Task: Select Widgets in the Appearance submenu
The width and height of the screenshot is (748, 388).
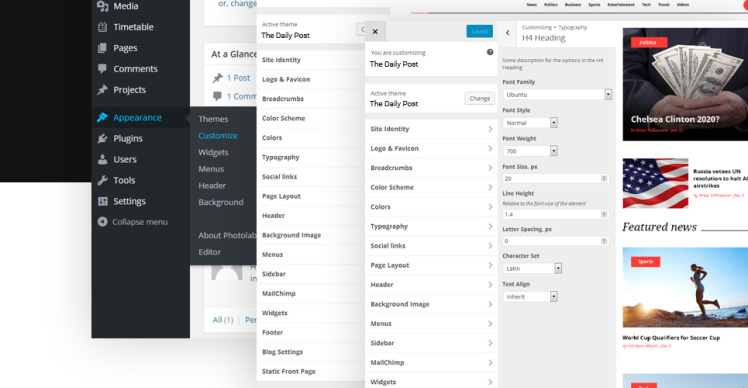Action: click(x=213, y=152)
